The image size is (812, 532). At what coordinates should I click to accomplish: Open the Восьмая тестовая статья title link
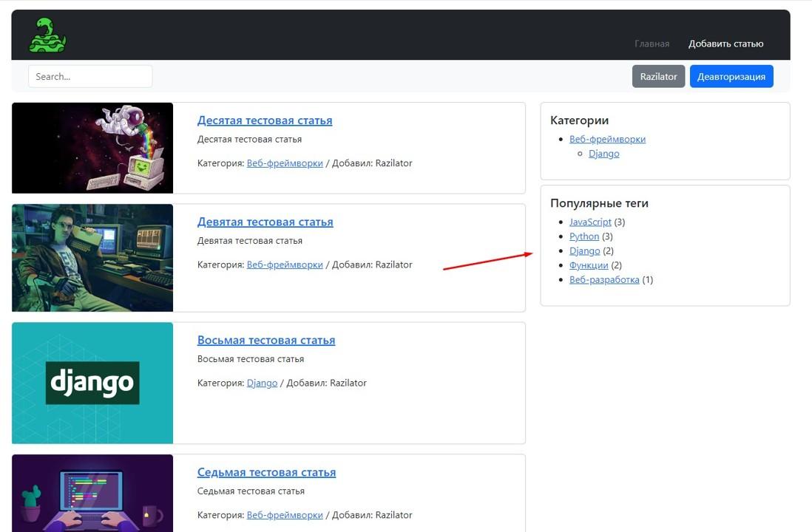pyautogui.click(x=266, y=340)
